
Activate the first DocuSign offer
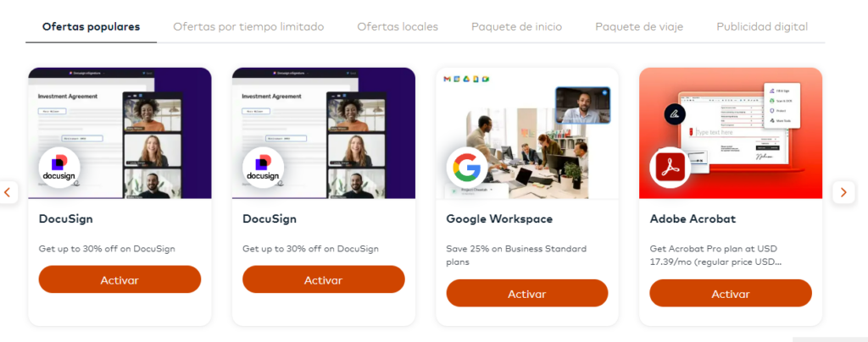(120, 279)
